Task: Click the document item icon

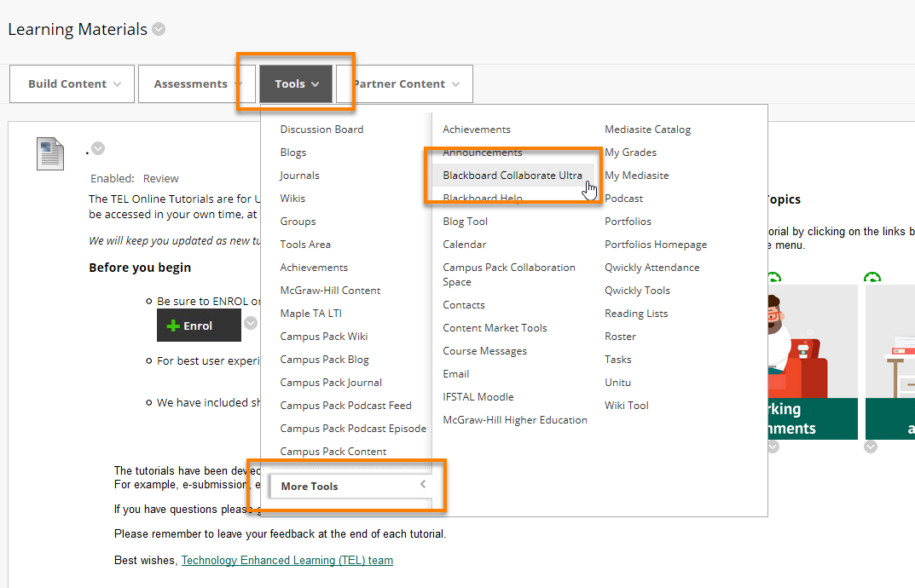Action: [x=50, y=153]
